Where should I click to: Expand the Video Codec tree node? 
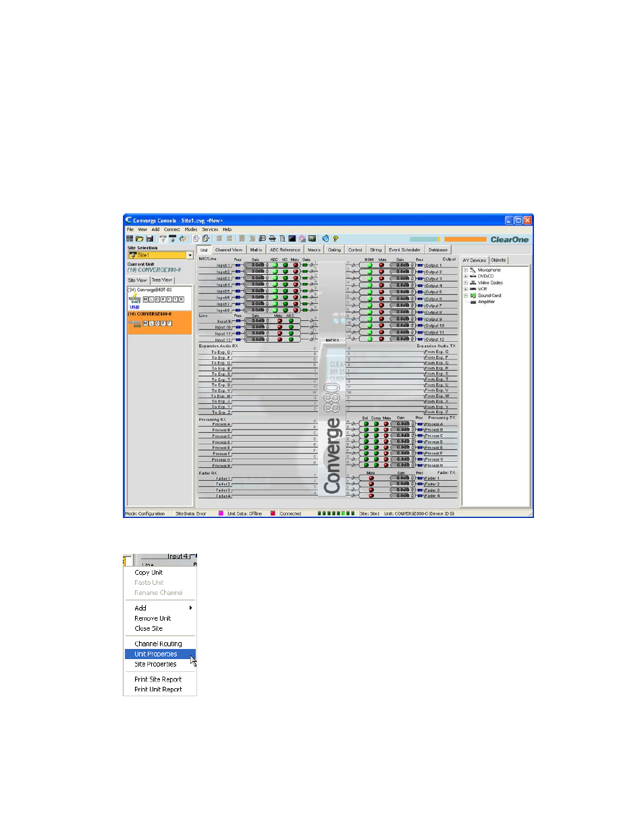click(465, 283)
